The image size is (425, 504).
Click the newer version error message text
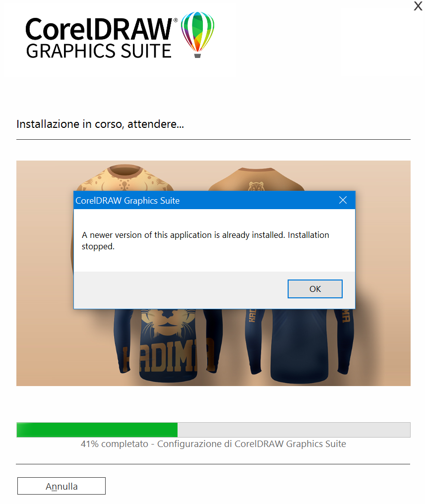pos(205,240)
